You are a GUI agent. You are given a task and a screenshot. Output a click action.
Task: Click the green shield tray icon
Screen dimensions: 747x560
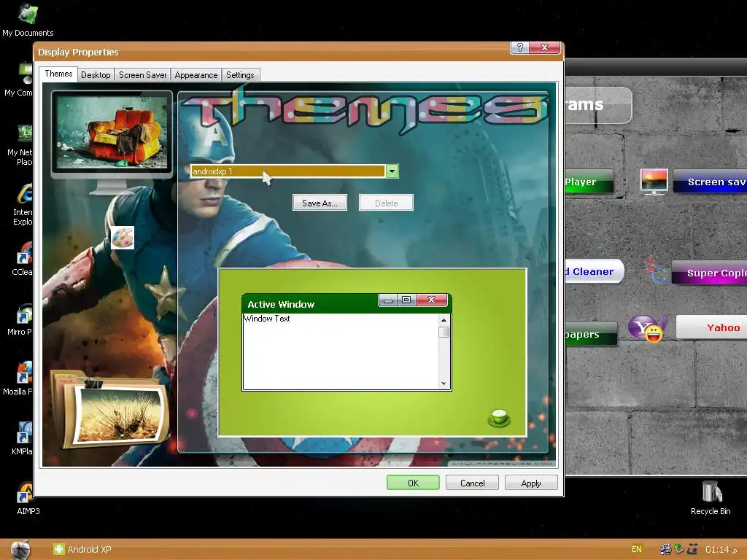coord(678,550)
